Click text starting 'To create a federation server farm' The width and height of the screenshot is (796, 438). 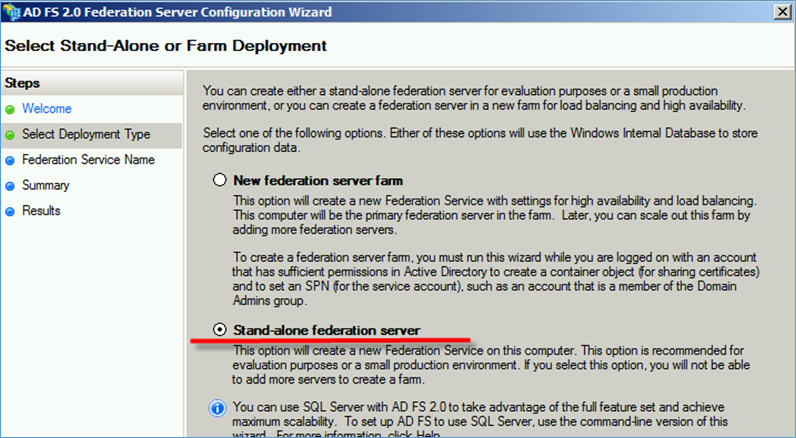click(496, 279)
